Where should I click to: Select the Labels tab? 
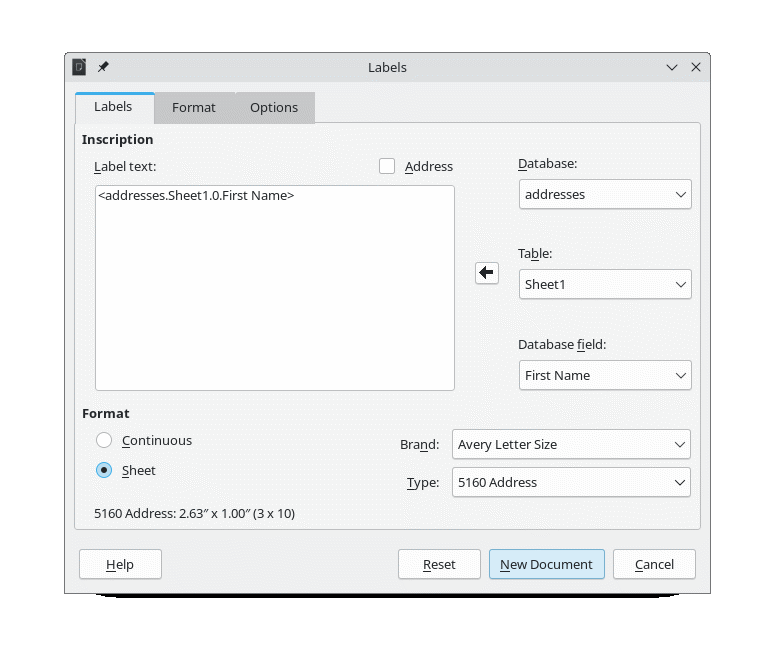[x=113, y=107]
